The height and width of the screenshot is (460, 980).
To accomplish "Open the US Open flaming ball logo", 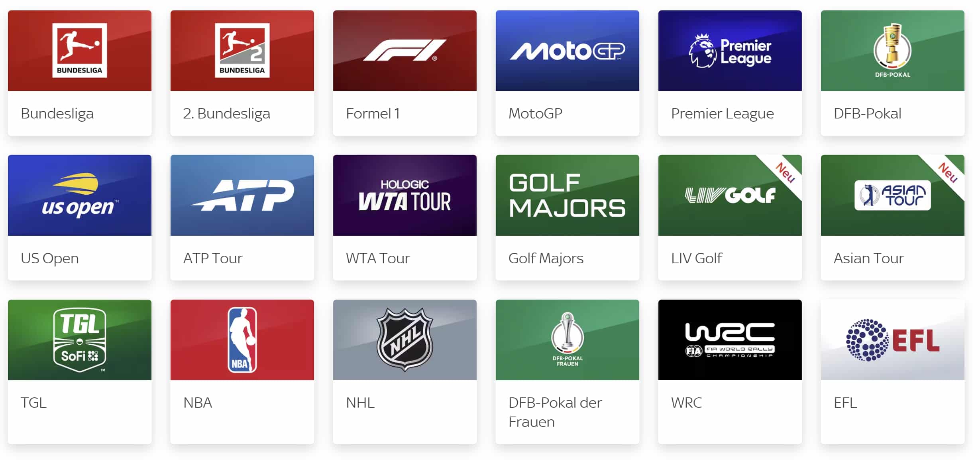I will point(80,195).
